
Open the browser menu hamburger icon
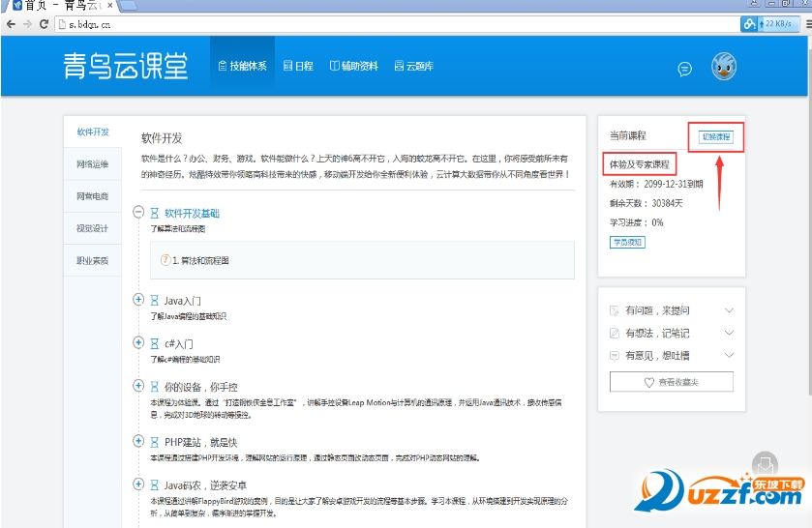click(808, 24)
